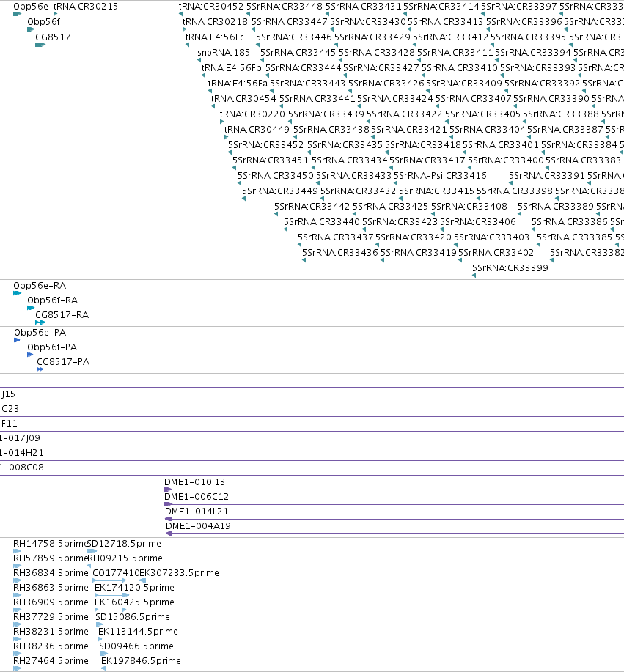Click DME1-010I13 clone arrow
This screenshot has width=624, height=672.
click(168, 490)
